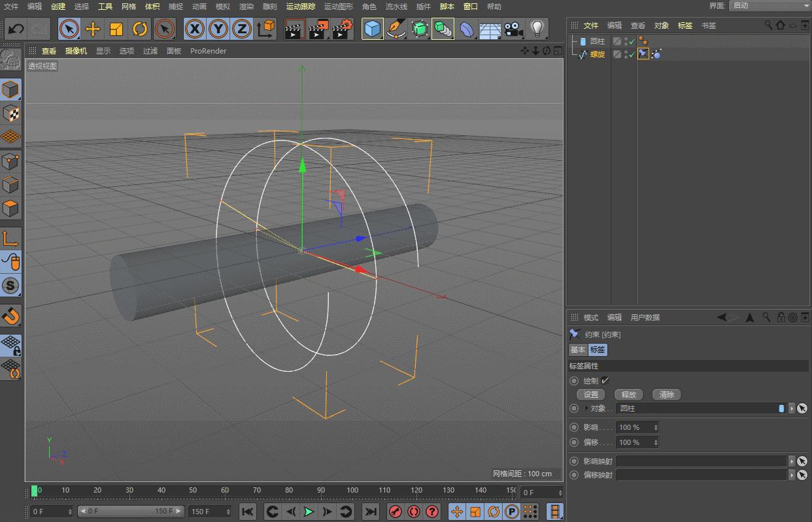The width and height of the screenshot is (812, 522).
Task: Uncheck the 绘制 checkbox in the constraint tag
Action: click(606, 380)
